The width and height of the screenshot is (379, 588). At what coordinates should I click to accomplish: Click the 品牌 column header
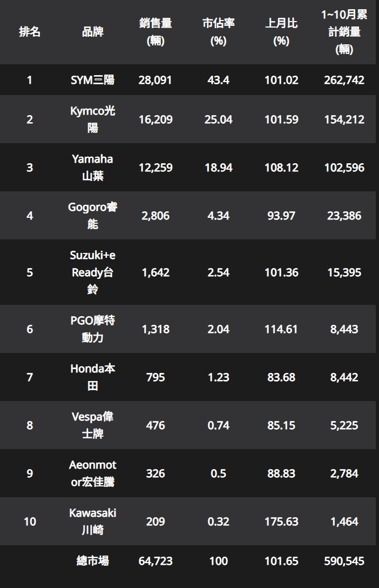tap(92, 32)
